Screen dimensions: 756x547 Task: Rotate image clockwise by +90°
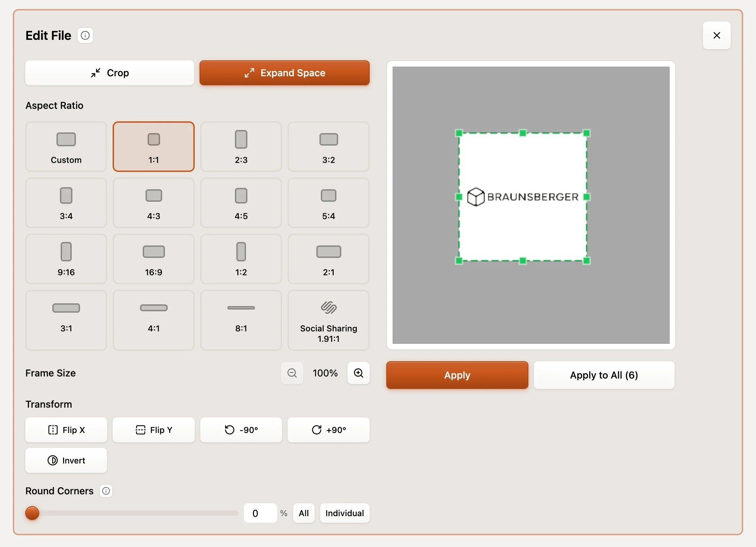[x=328, y=430]
